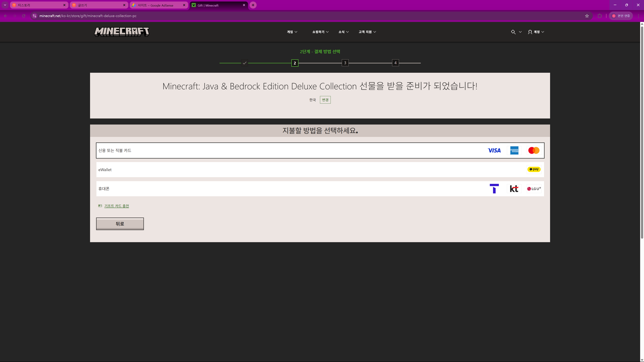The height and width of the screenshot is (362, 644).
Task: Click the address bar URL
Action: pyautogui.click(x=88, y=16)
